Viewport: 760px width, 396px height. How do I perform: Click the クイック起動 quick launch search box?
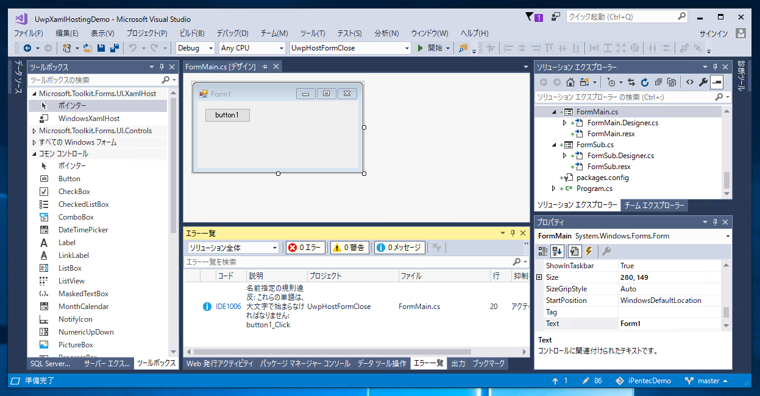(x=627, y=17)
